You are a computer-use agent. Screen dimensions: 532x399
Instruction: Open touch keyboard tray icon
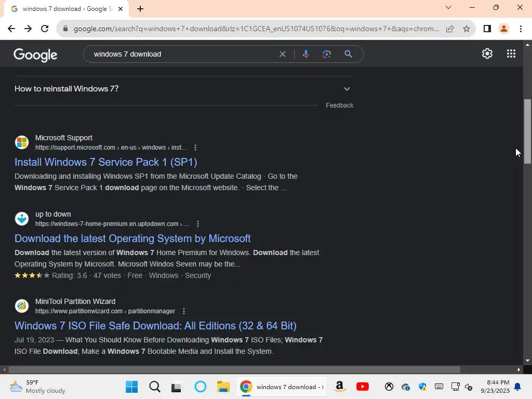(438, 387)
